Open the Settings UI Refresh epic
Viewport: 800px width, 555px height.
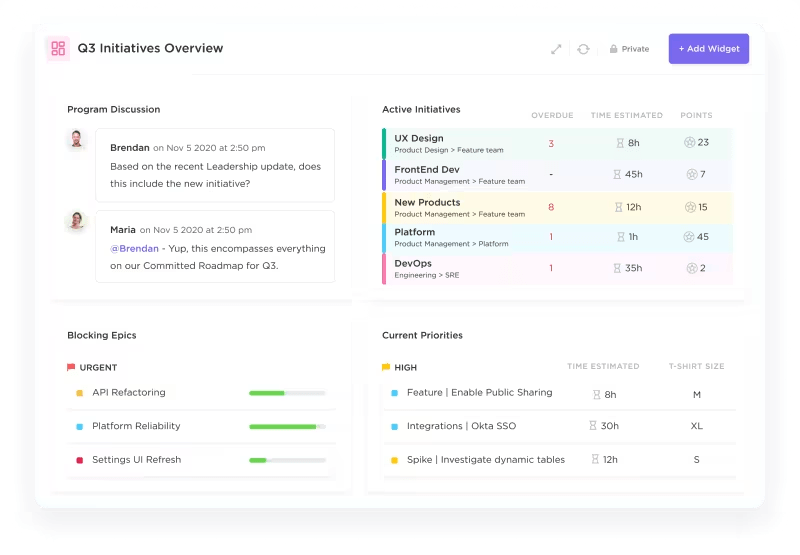tap(137, 460)
